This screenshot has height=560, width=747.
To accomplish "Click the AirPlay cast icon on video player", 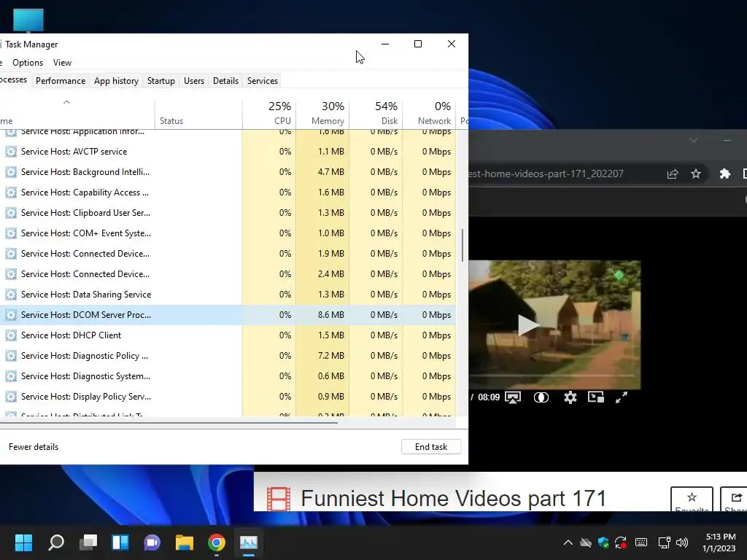I will tap(513, 397).
